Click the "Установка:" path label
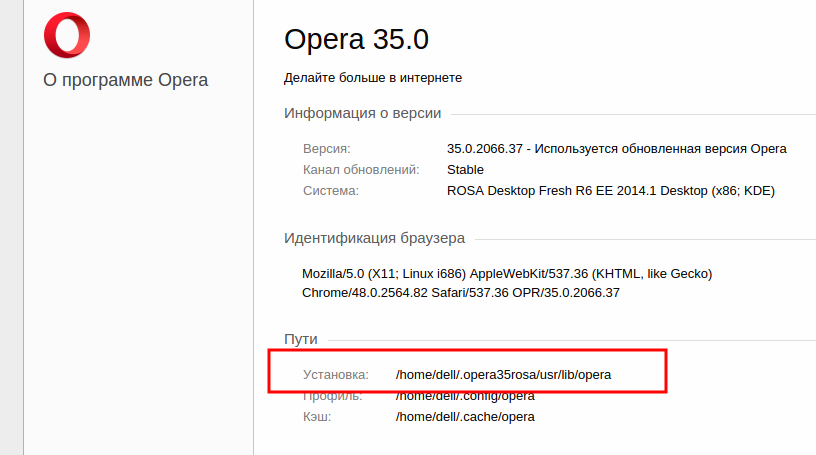Screen dimensions: 816x455 tap(336, 375)
